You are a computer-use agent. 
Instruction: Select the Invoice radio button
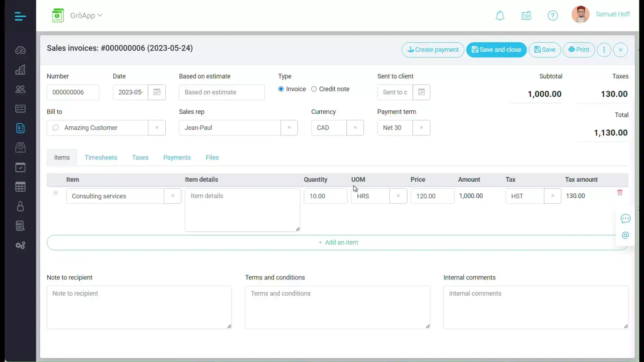[x=281, y=89]
